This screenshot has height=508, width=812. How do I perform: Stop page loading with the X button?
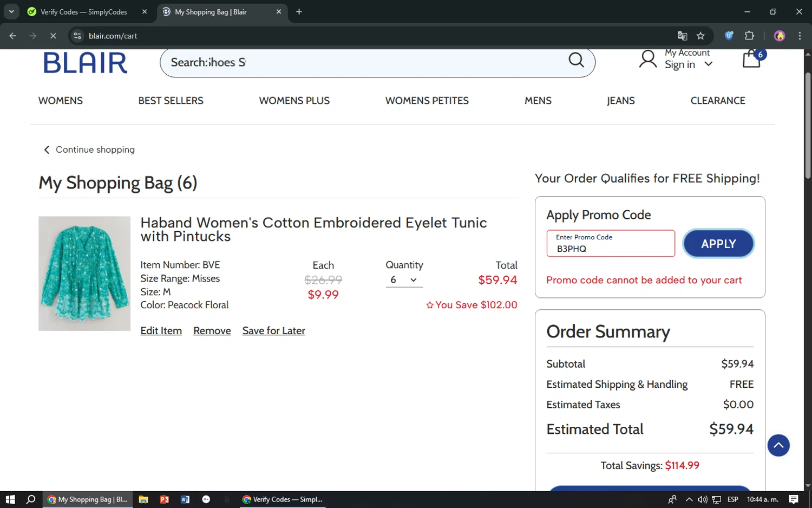click(53, 36)
